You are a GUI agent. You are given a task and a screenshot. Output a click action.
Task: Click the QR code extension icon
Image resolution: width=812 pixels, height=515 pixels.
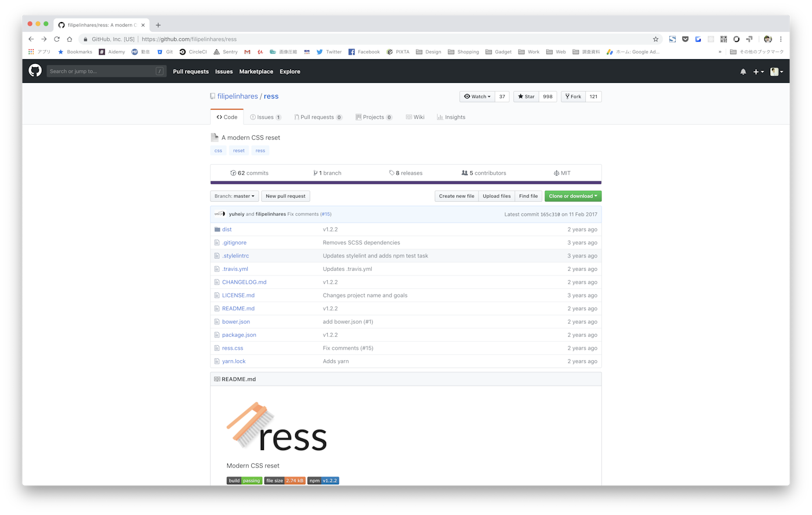pos(723,39)
